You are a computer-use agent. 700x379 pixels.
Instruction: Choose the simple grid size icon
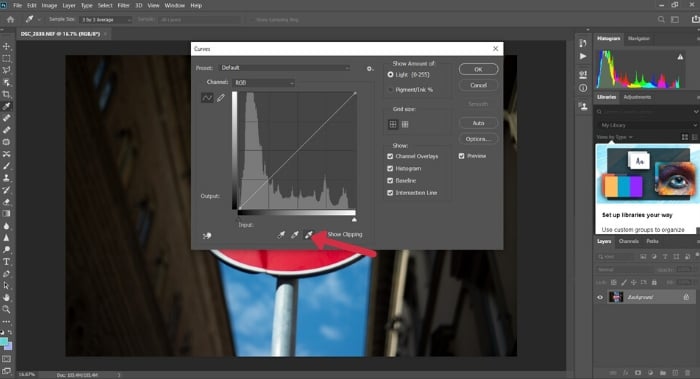pyautogui.click(x=393, y=125)
